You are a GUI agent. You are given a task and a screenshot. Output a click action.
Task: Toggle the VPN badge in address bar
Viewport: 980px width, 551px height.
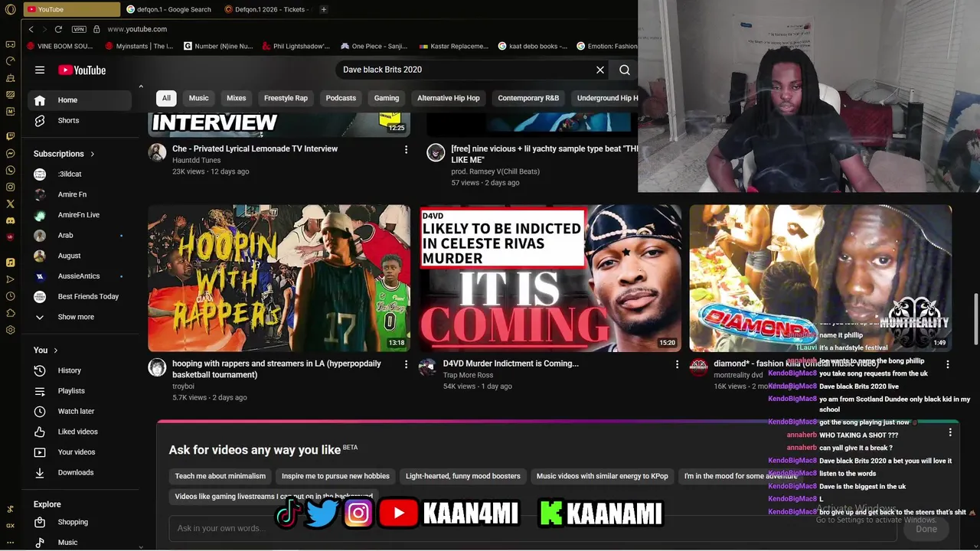pyautogui.click(x=79, y=29)
